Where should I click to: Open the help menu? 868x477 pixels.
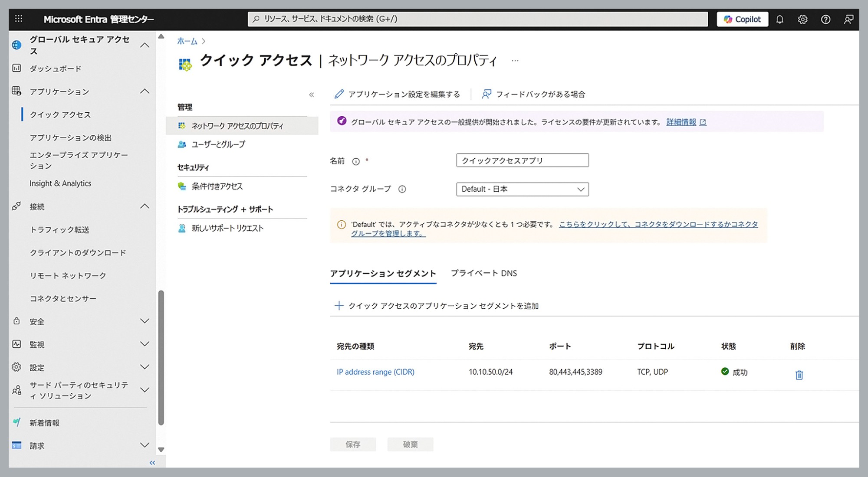825,19
